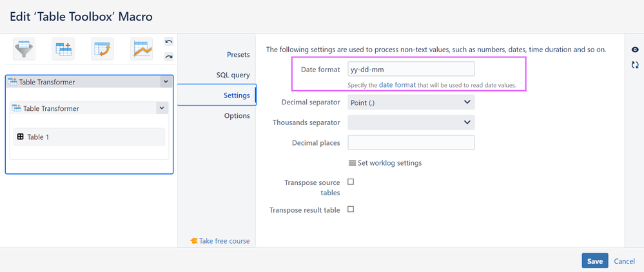Switch to the SQL query tab
The height and width of the screenshot is (272, 644).
(233, 75)
